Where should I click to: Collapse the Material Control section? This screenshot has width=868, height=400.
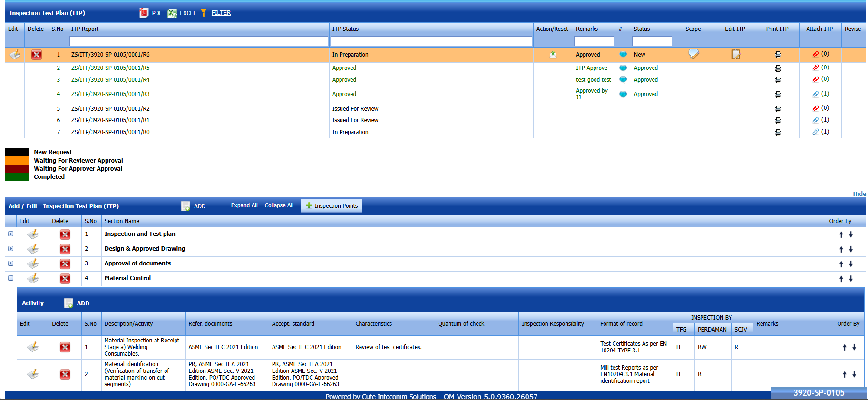pos(10,278)
